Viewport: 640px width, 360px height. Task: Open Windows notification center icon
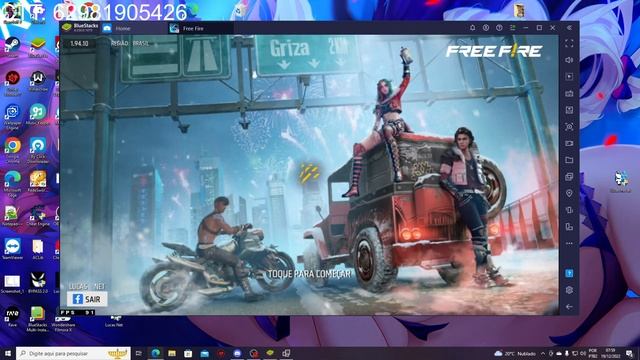point(629,353)
